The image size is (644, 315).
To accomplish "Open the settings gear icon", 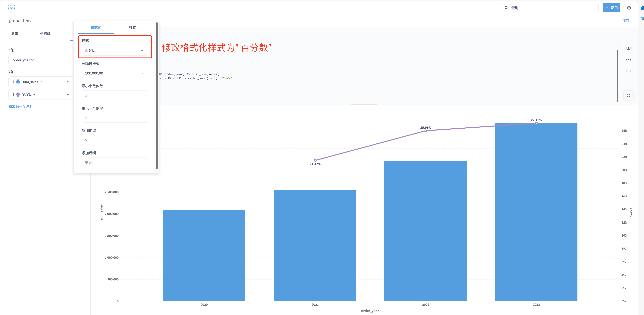I will pos(629,8).
